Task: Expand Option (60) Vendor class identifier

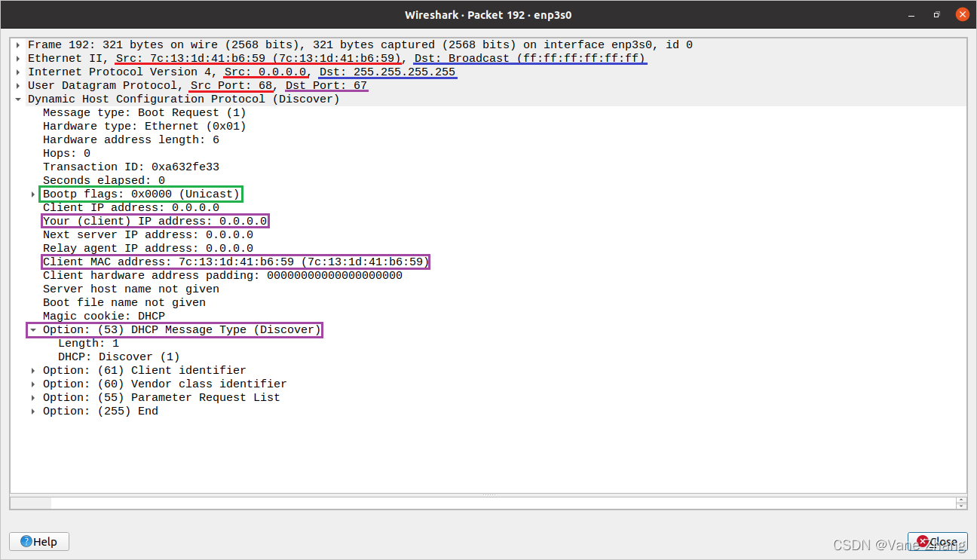Action: click(x=33, y=384)
